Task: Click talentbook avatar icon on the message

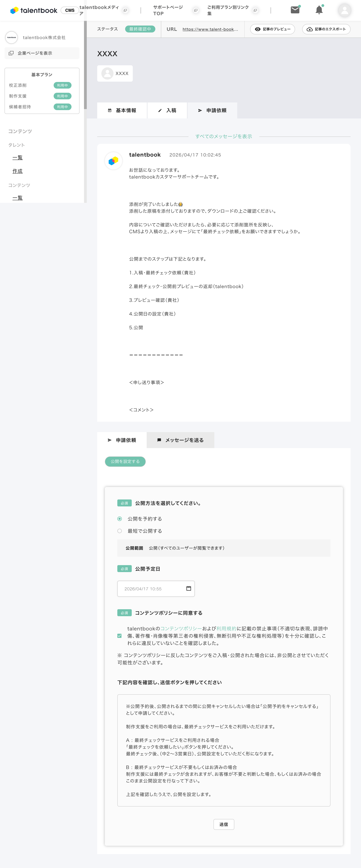Action: click(x=114, y=161)
